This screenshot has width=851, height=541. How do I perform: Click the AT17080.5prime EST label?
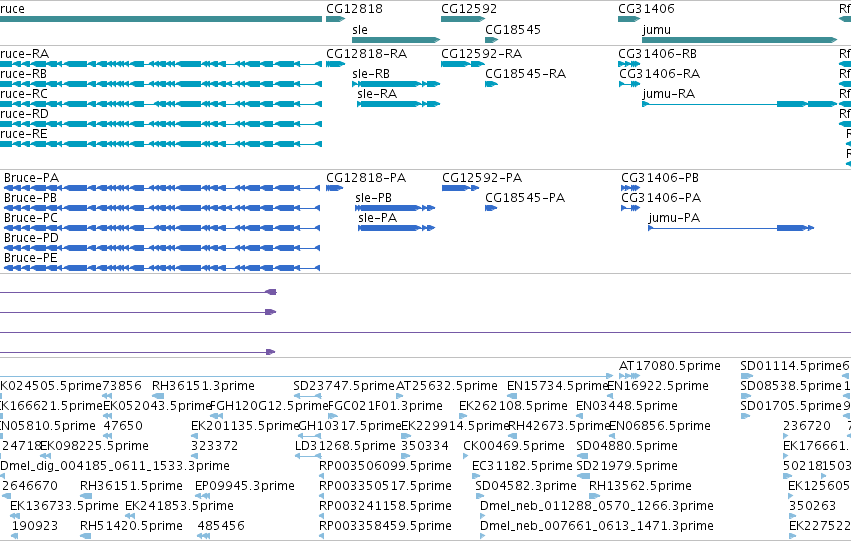click(670, 366)
